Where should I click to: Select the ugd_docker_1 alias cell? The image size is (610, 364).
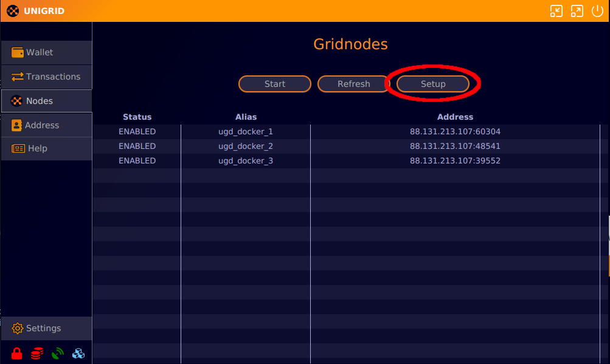(x=246, y=132)
